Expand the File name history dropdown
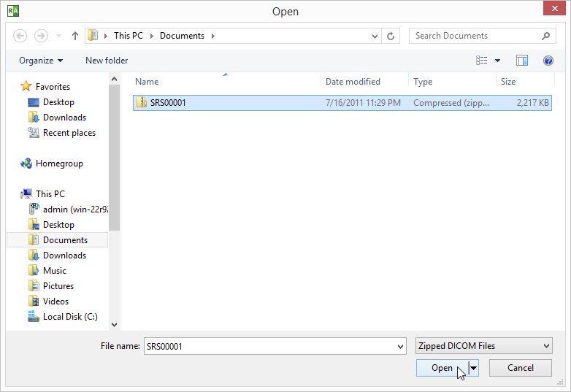571x392 pixels. coord(399,346)
